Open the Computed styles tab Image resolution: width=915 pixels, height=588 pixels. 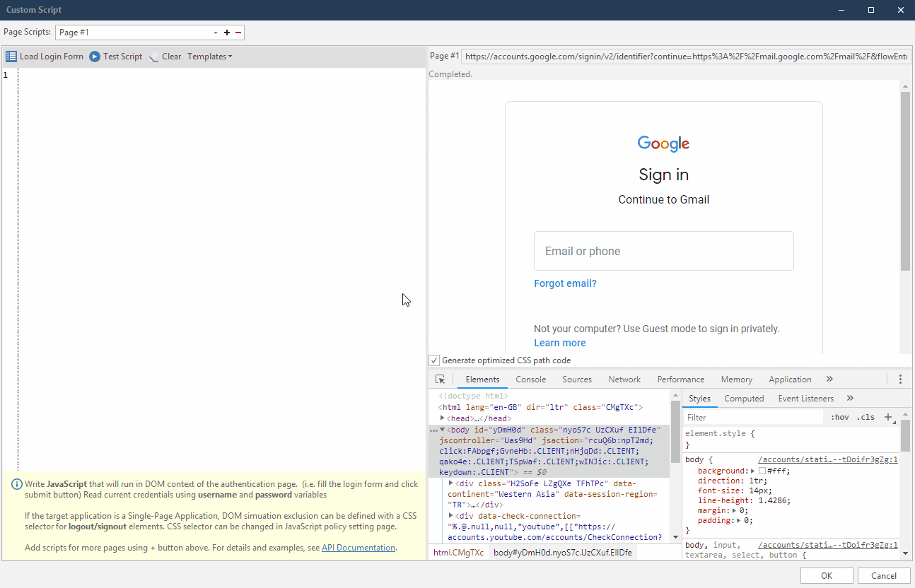pyautogui.click(x=744, y=398)
